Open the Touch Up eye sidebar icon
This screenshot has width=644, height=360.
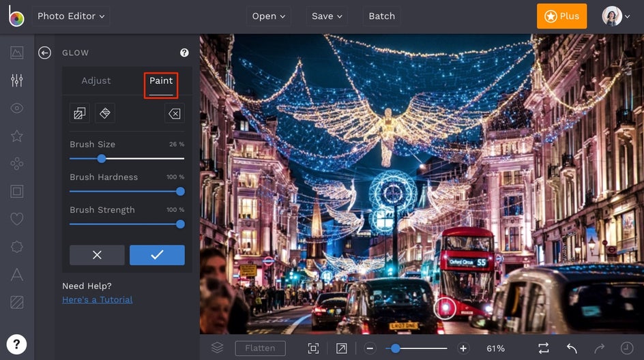pos(17,108)
